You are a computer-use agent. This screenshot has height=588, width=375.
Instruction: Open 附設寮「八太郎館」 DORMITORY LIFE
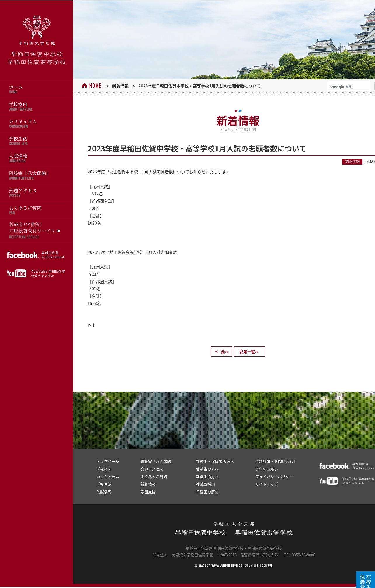(37, 175)
